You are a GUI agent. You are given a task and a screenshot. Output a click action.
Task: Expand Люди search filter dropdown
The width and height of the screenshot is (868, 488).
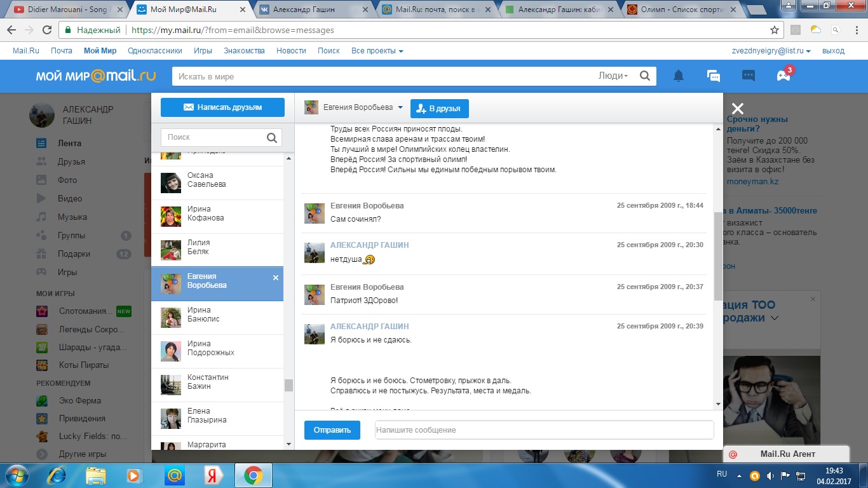coord(613,76)
